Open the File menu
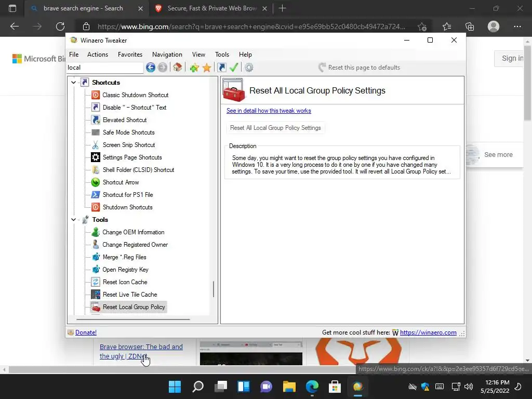532x399 pixels. (x=74, y=55)
